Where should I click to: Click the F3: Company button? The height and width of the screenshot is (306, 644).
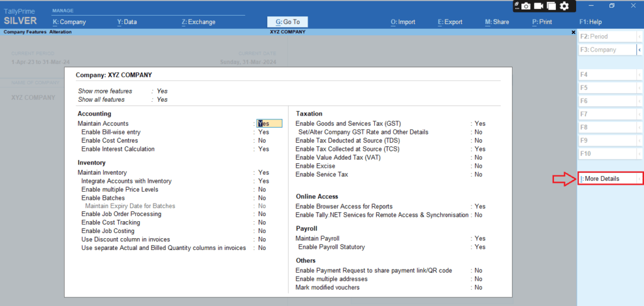point(608,50)
